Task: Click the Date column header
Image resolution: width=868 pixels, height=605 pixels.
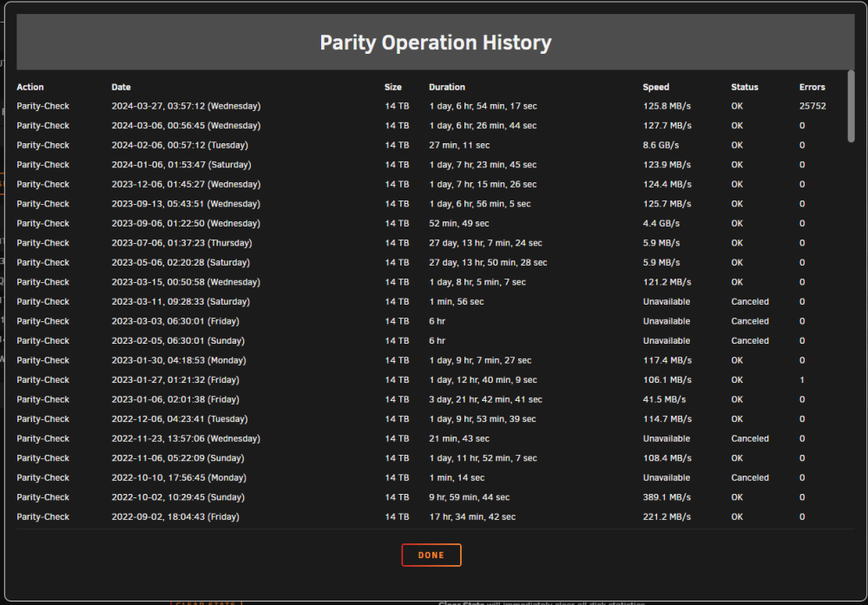Action: coord(121,87)
